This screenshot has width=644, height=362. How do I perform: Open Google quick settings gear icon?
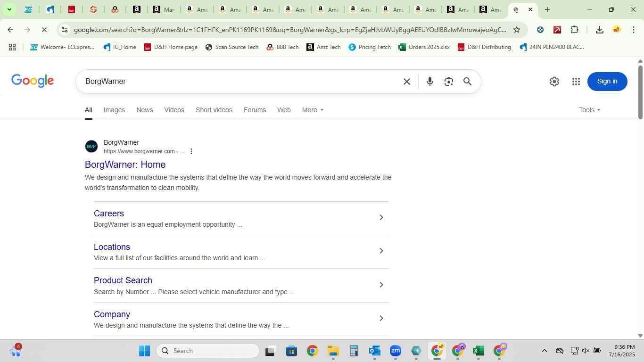point(554,82)
